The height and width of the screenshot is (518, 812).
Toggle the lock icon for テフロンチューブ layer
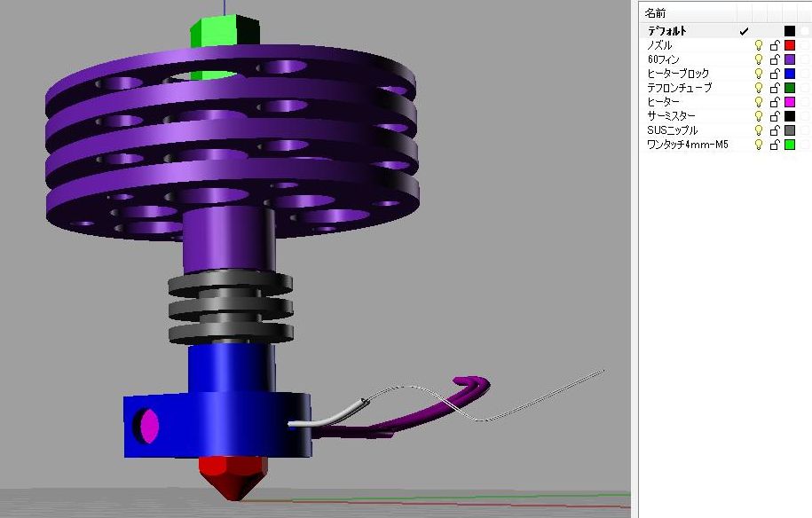coord(774,88)
